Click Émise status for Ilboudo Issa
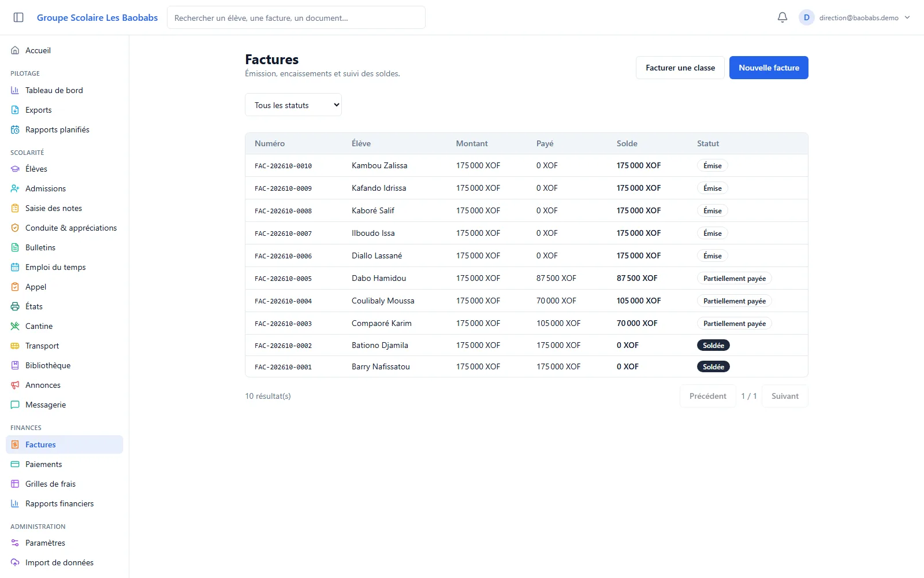 pos(713,233)
